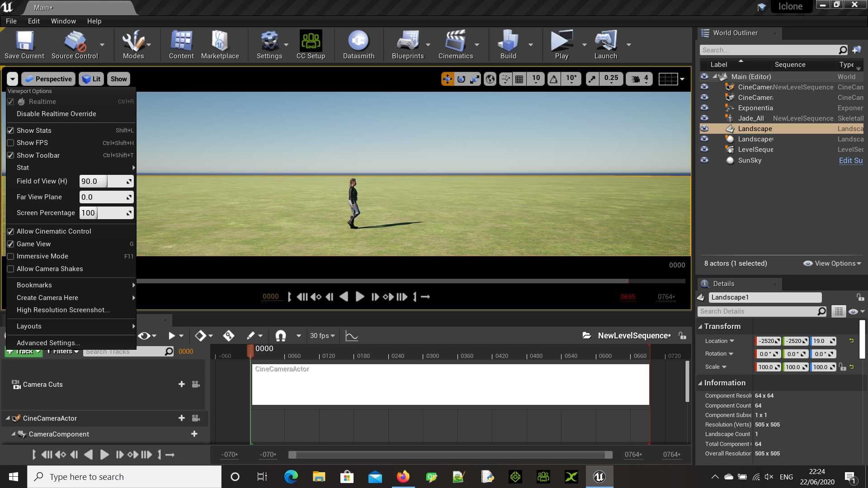This screenshot has height=488, width=868.
Task: Click the sequencer auto-key diamond icon
Action: [x=228, y=336]
